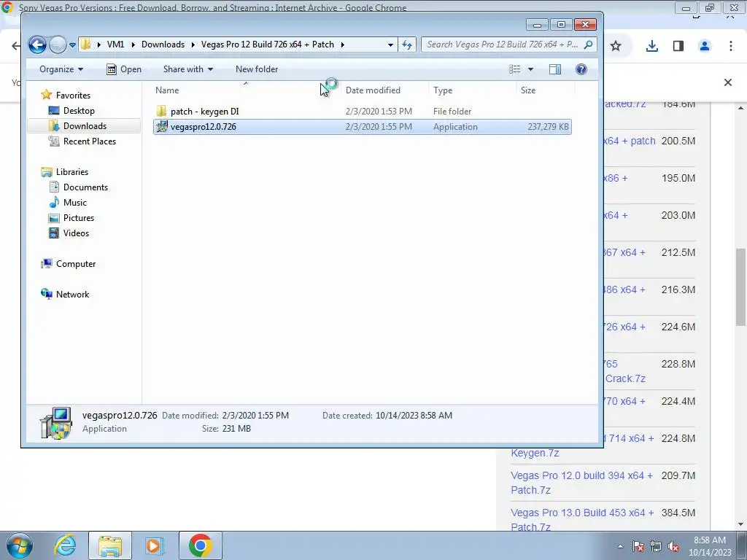
Task: Select Documents library
Action: tap(86, 187)
